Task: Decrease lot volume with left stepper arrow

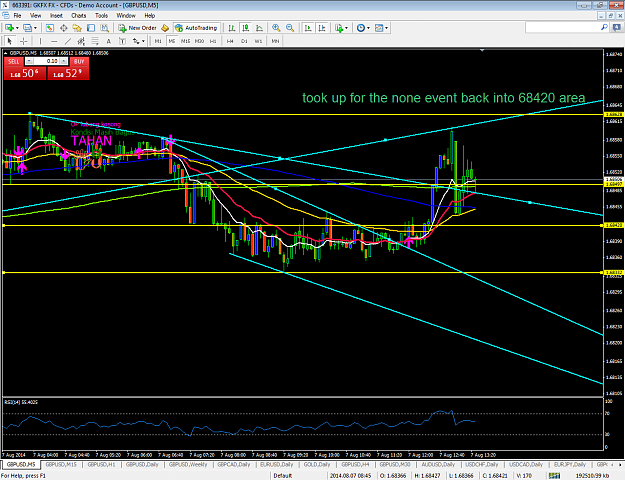Action: pos(30,61)
